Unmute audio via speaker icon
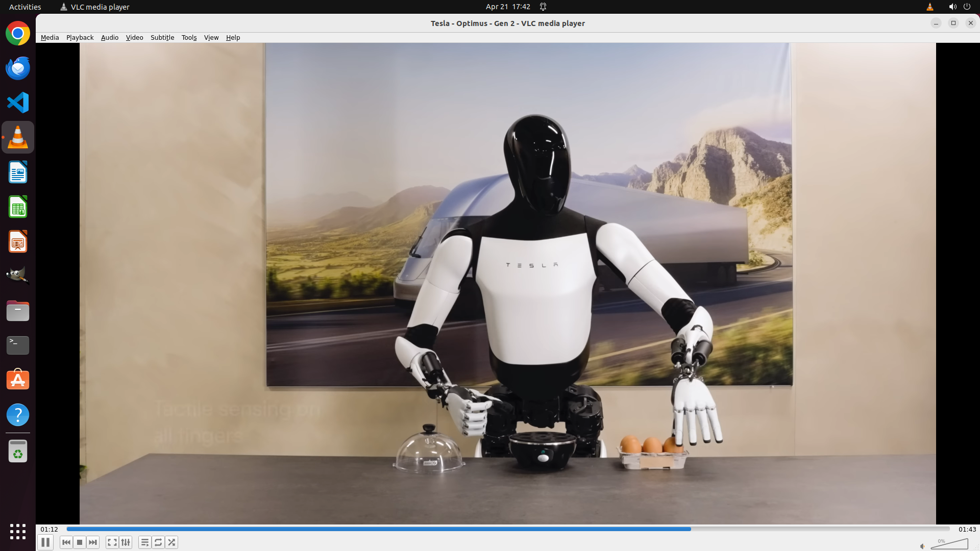 pyautogui.click(x=922, y=546)
